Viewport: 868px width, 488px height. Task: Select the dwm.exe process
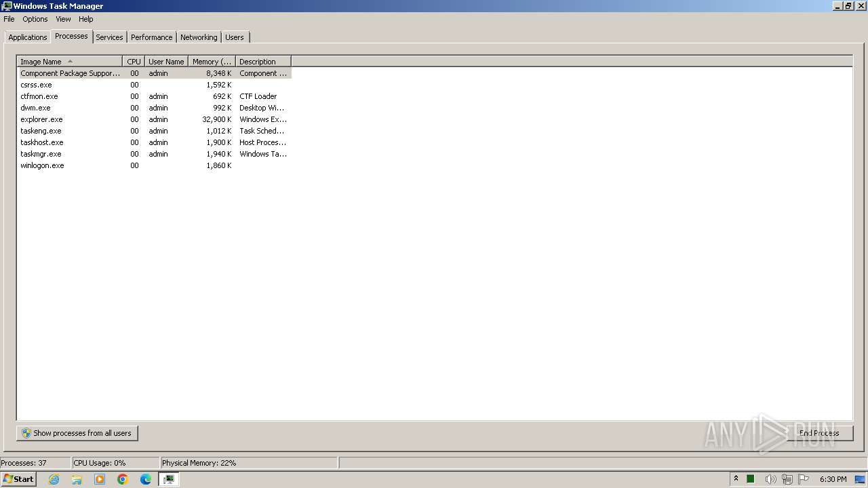tap(154, 108)
